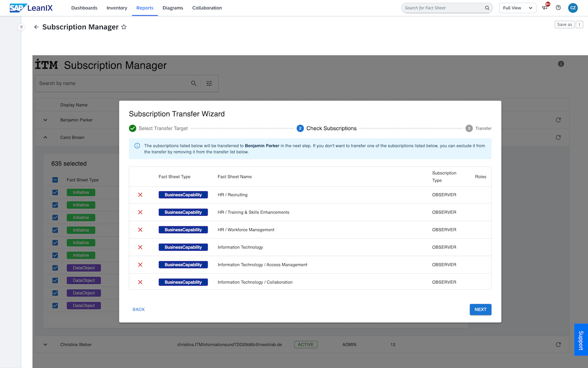The image size is (588, 368).
Task: Open the Dashboards tab
Action: click(x=84, y=8)
